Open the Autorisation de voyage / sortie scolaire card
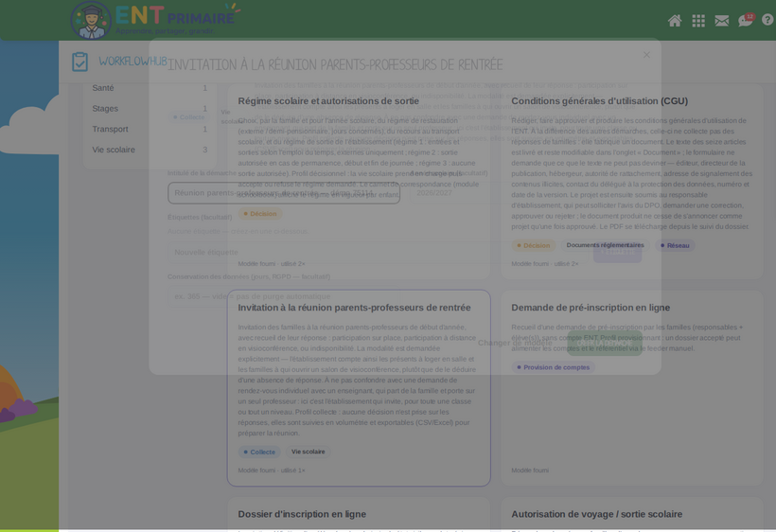The image size is (776, 532). (632, 514)
